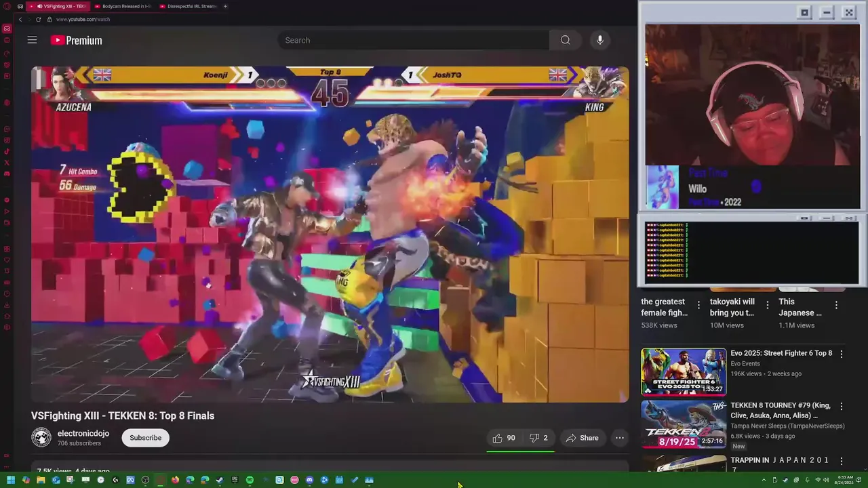Open 'the greatest female figh...' video title
Screen dimensions: 868x488
(x=665, y=307)
